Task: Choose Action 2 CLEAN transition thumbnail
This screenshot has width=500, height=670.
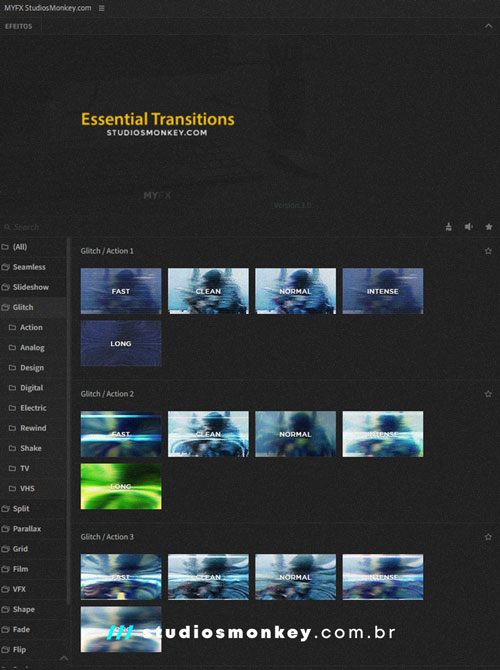Action: pyautogui.click(x=208, y=434)
